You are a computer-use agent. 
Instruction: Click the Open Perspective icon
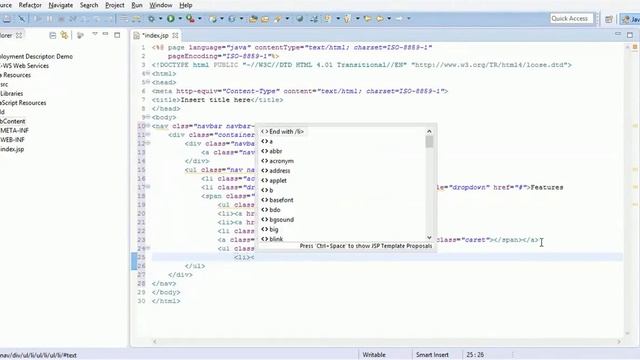tap(609, 19)
